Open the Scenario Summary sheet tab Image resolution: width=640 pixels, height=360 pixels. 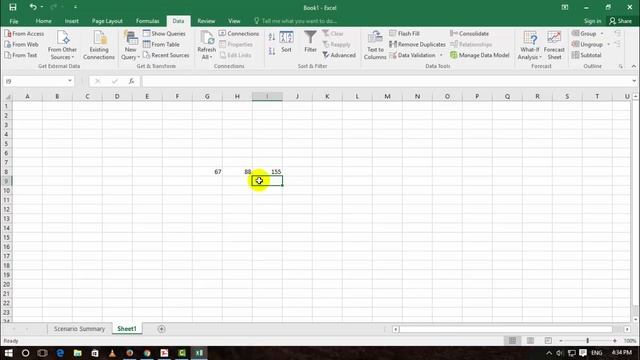(x=79, y=329)
